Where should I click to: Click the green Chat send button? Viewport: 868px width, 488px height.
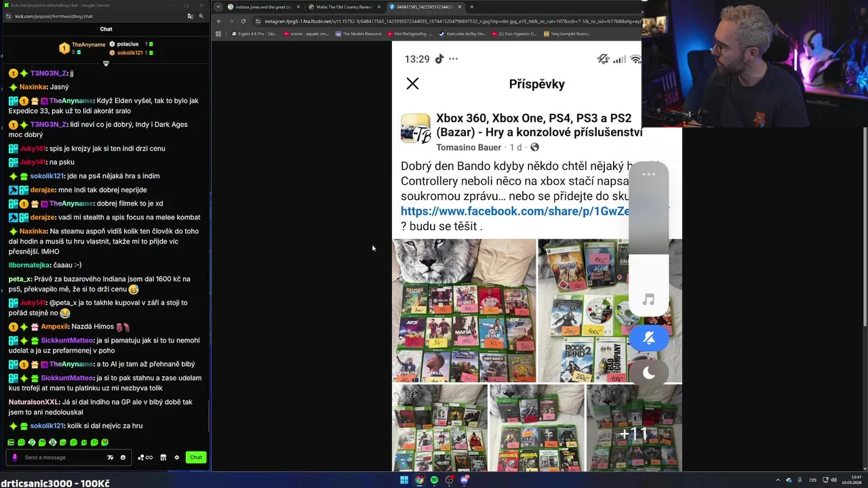point(196,457)
